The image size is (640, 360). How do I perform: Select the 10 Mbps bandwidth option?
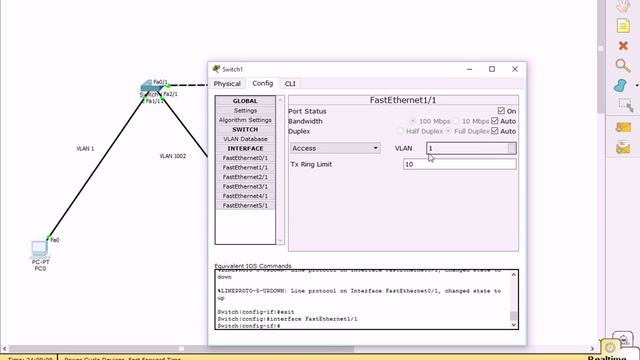tap(456, 121)
